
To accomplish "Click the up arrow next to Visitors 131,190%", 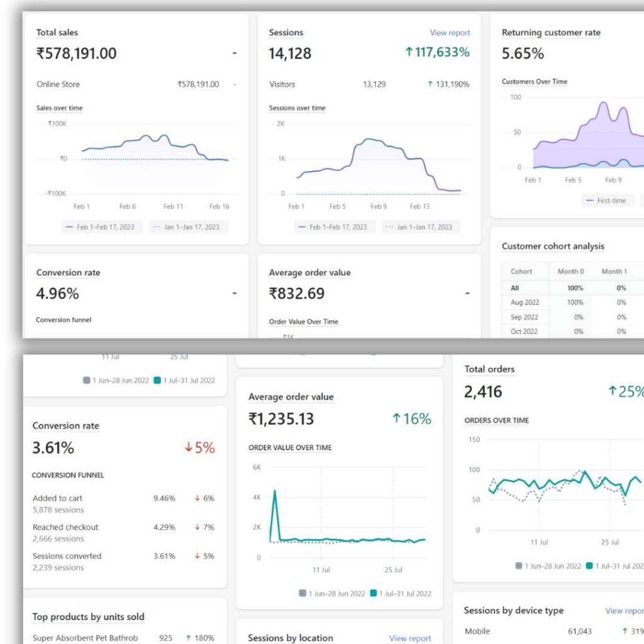I will (x=430, y=84).
